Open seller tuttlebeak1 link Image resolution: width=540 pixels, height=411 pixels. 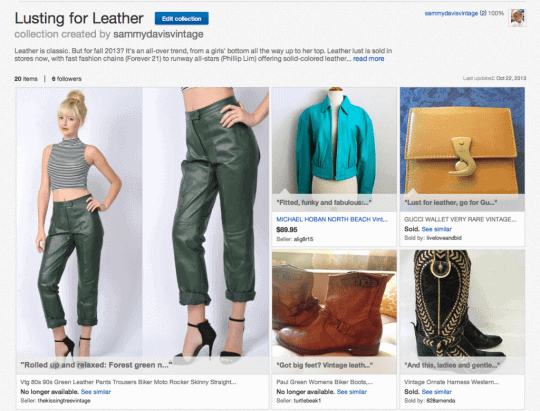tap(307, 401)
